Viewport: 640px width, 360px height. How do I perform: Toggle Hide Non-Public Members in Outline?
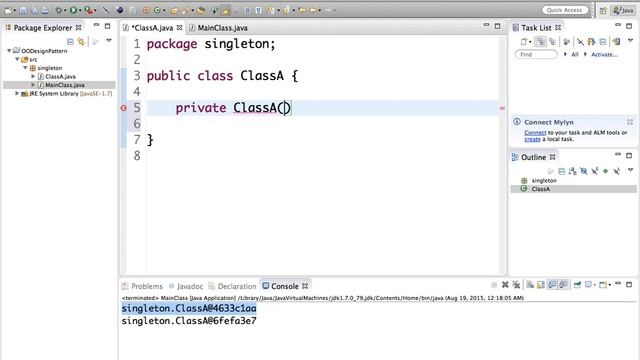click(x=606, y=171)
